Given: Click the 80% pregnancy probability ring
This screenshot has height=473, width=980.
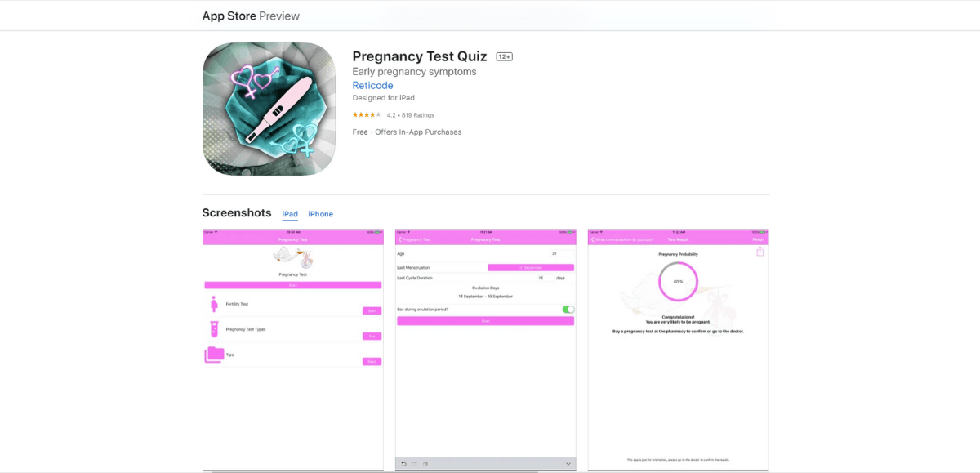Looking at the screenshot, I should point(678,281).
